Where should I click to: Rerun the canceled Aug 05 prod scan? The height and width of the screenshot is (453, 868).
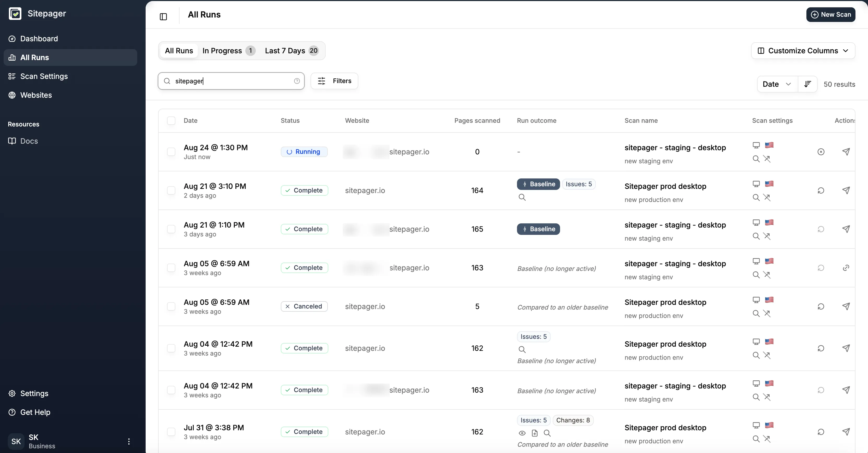coord(821,306)
